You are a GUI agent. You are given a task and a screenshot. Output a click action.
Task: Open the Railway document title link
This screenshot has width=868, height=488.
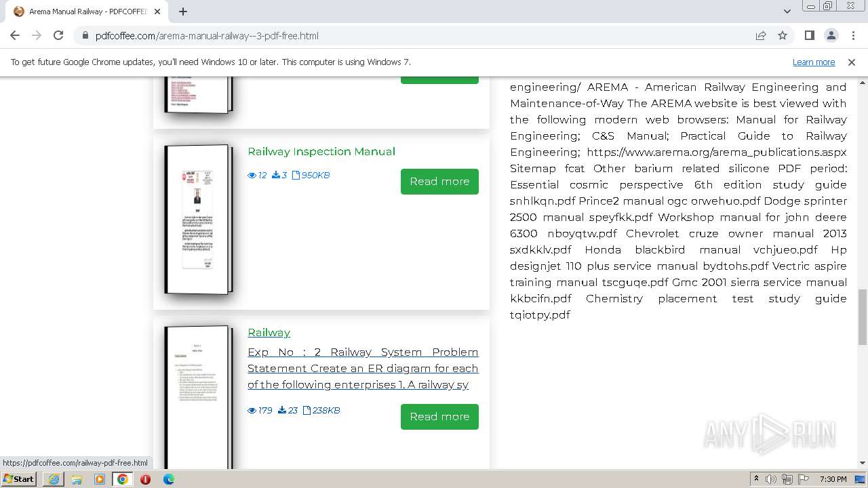pos(269,333)
